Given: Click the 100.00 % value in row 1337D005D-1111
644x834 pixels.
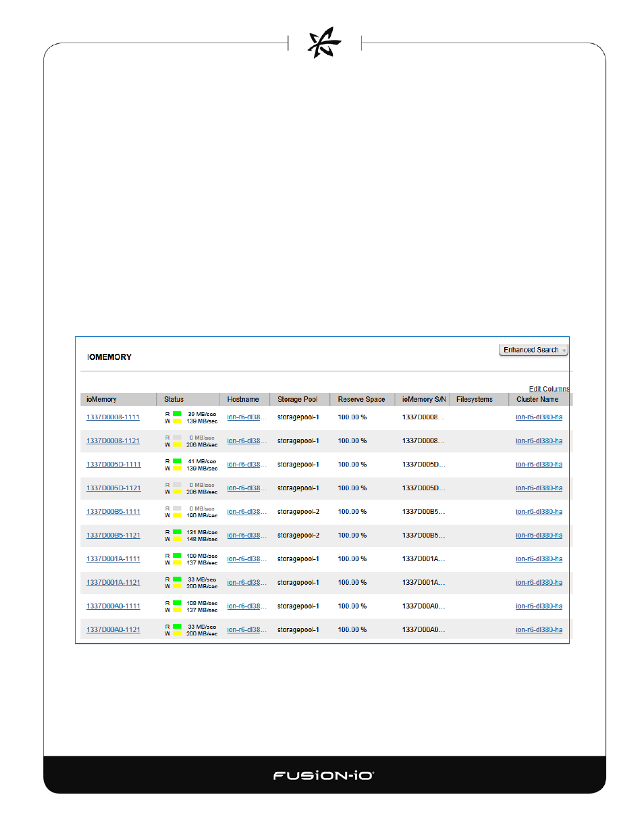Looking at the screenshot, I should [352, 465].
